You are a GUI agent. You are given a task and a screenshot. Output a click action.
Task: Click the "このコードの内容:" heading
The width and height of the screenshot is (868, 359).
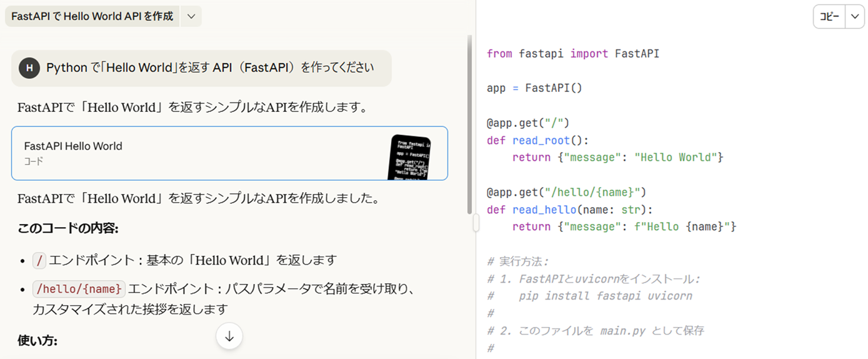tap(68, 228)
